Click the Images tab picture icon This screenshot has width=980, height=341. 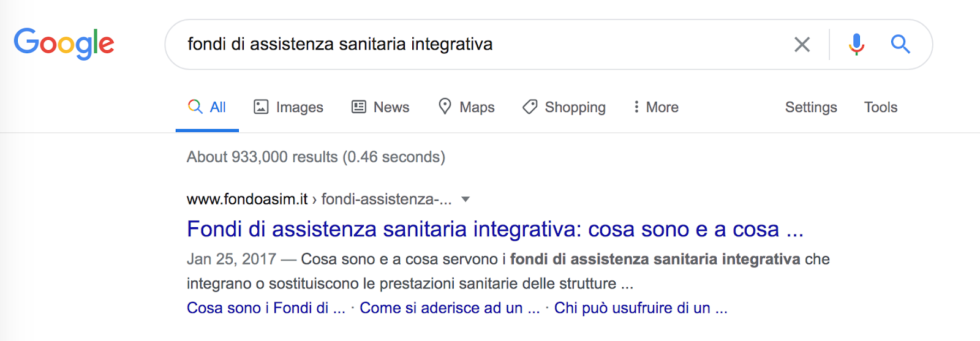point(261,107)
